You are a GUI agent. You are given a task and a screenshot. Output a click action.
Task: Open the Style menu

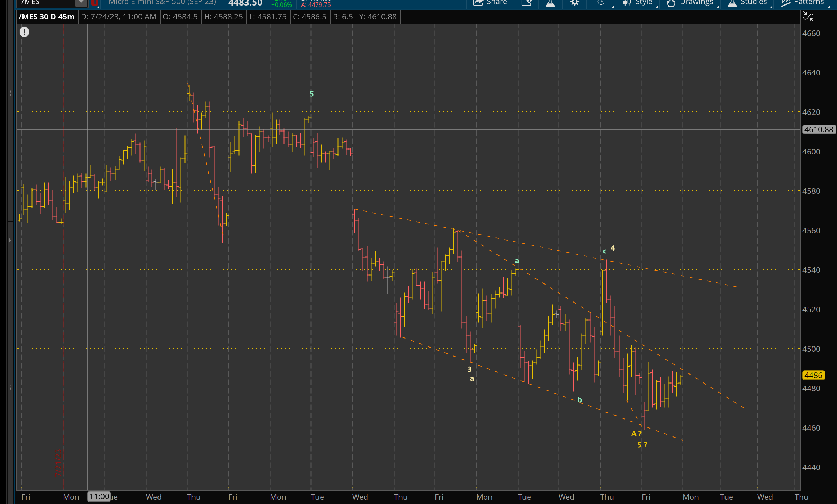pyautogui.click(x=638, y=3)
